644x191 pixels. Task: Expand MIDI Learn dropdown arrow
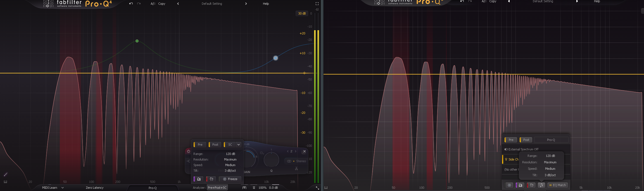pos(63,188)
